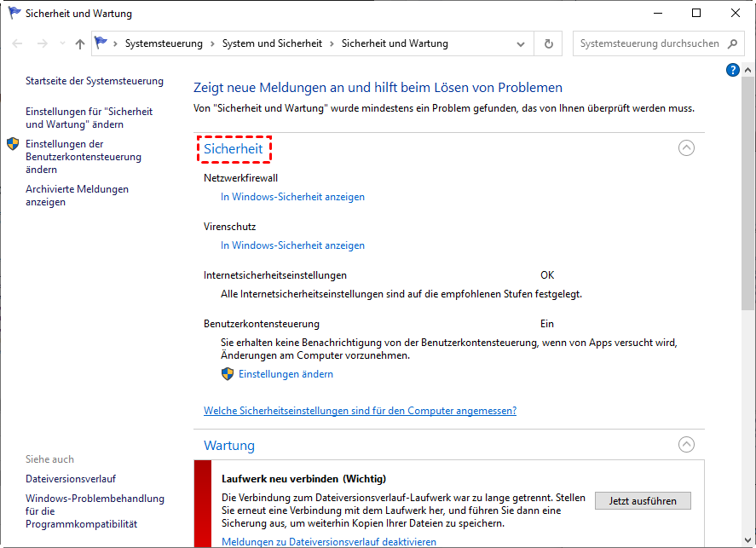This screenshot has width=756, height=548.
Task: Collapse the Wartung section chevron
Action: (686, 444)
